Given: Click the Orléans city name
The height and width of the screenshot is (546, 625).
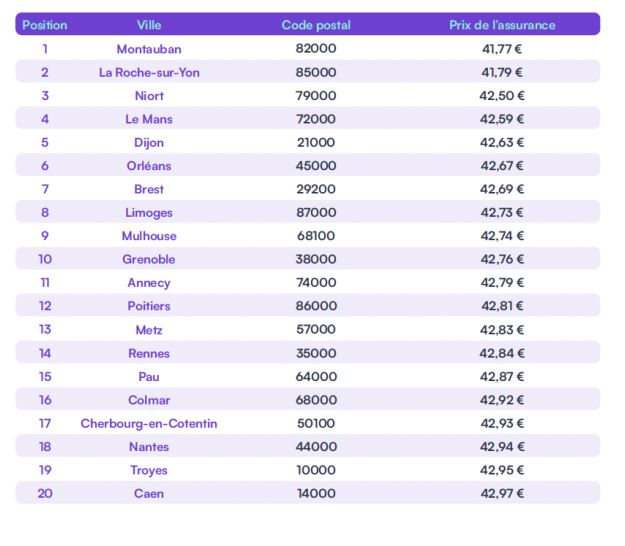Looking at the screenshot, I should click(x=149, y=166).
